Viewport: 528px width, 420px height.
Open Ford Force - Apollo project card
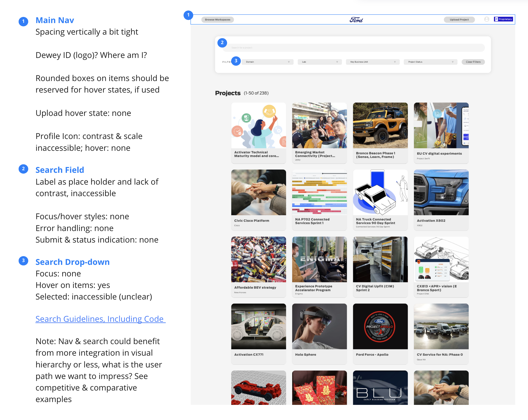coord(380,334)
